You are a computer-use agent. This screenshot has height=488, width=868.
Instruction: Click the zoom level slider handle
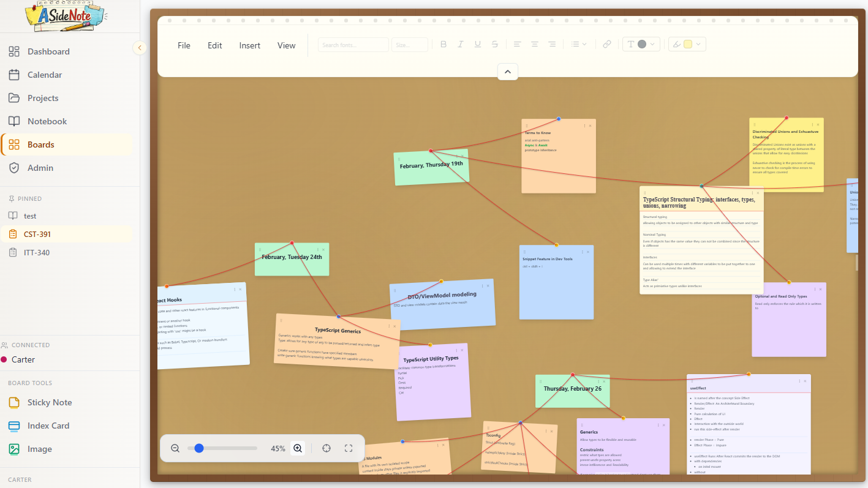point(199,448)
